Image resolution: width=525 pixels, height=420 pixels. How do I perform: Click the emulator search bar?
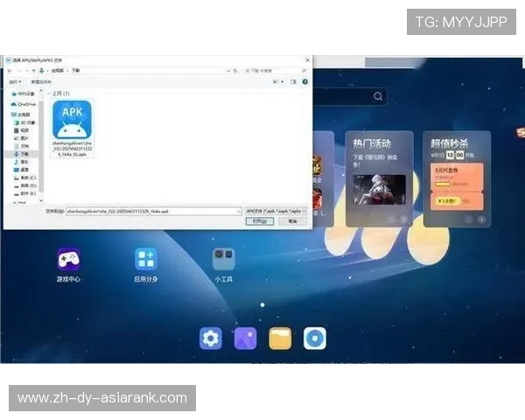pyautogui.click(x=350, y=96)
